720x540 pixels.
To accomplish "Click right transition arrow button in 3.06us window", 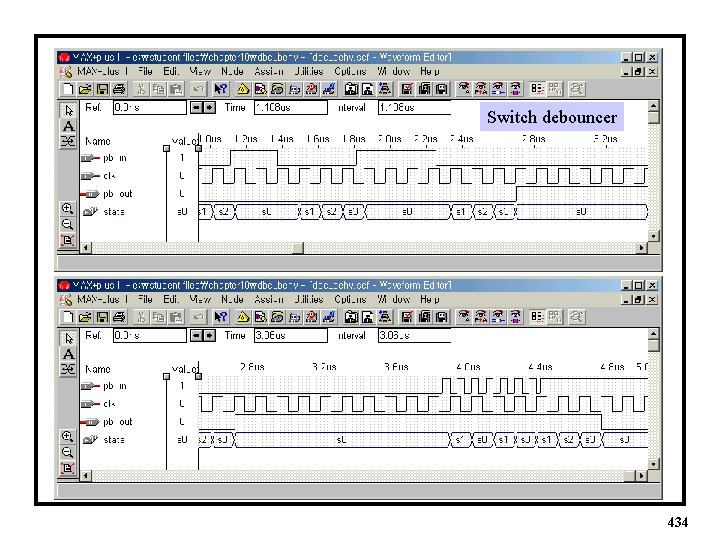I will click(x=209, y=336).
